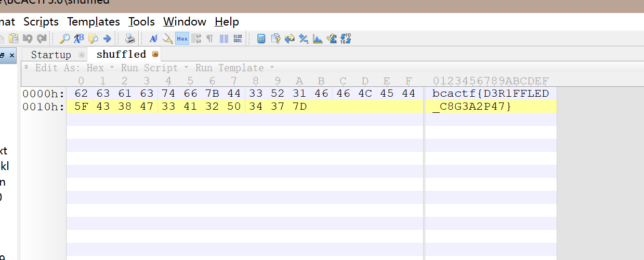Open the Replace tool (AB icon)
Screen dimensions: 644x260
pyautogui.click(x=79, y=38)
